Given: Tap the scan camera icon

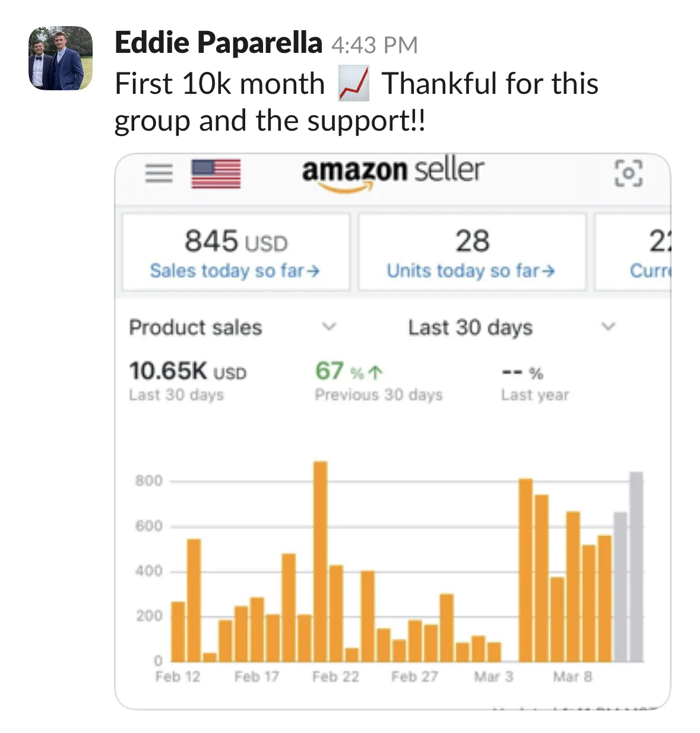Looking at the screenshot, I should 628,173.
